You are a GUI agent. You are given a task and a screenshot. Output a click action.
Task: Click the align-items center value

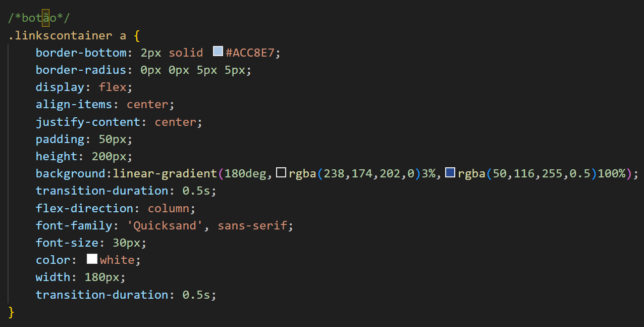click(147, 104)
